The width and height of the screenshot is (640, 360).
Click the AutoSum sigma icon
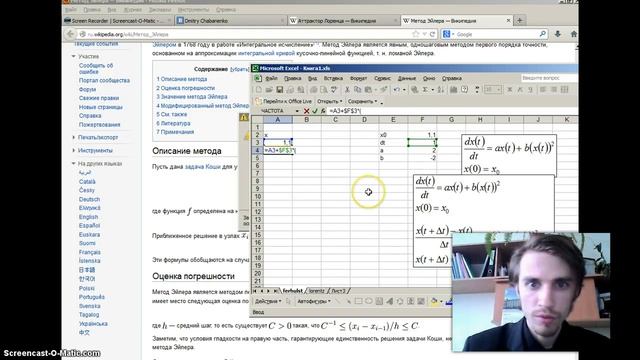tap(425, 90)
